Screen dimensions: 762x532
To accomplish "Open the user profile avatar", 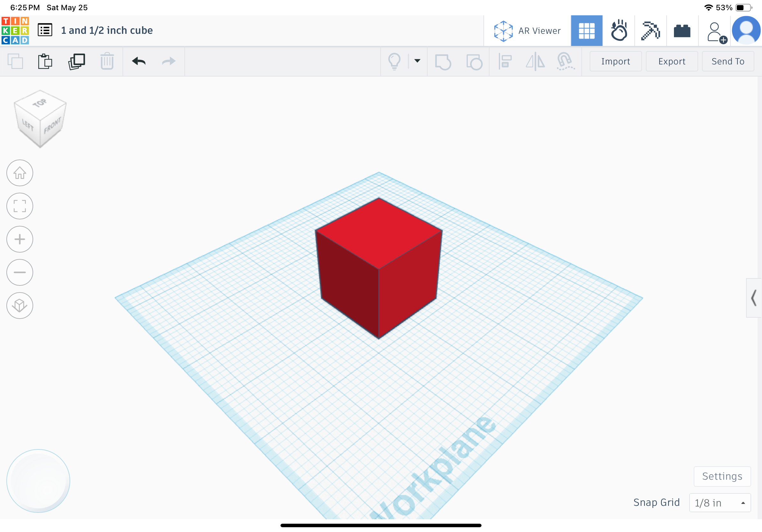I will 746,31.
